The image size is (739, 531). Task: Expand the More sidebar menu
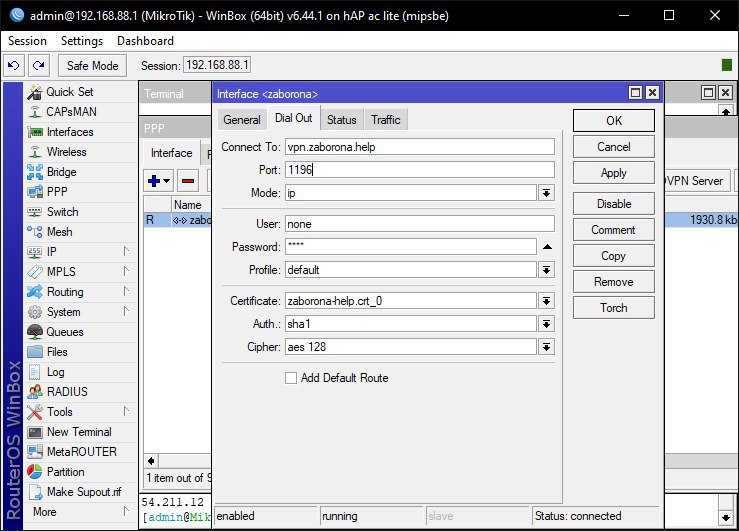pyautogui.click(x=81, y=512)
